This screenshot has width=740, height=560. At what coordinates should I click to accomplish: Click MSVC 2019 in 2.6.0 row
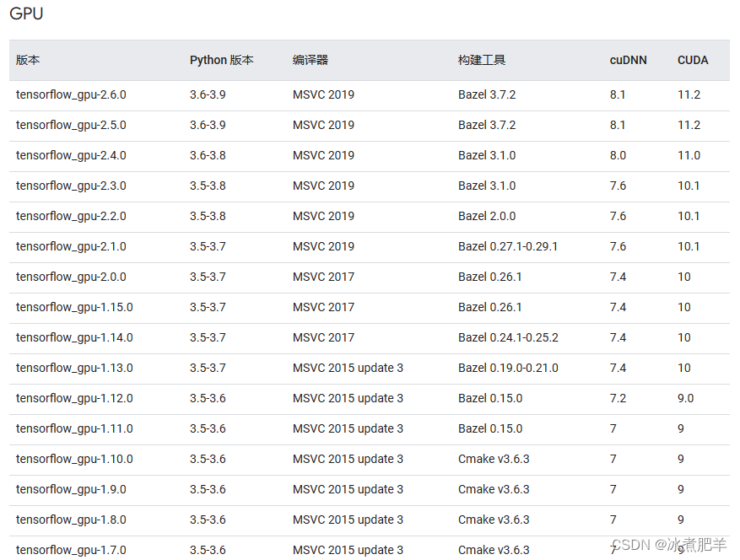(x=323, y=94)
